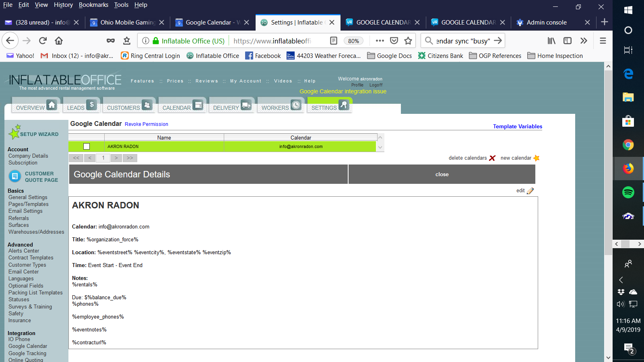The width and height of the screenshot is (644, 362).
Task: Open the Template Variables link
Action: [x=517, y=126]
